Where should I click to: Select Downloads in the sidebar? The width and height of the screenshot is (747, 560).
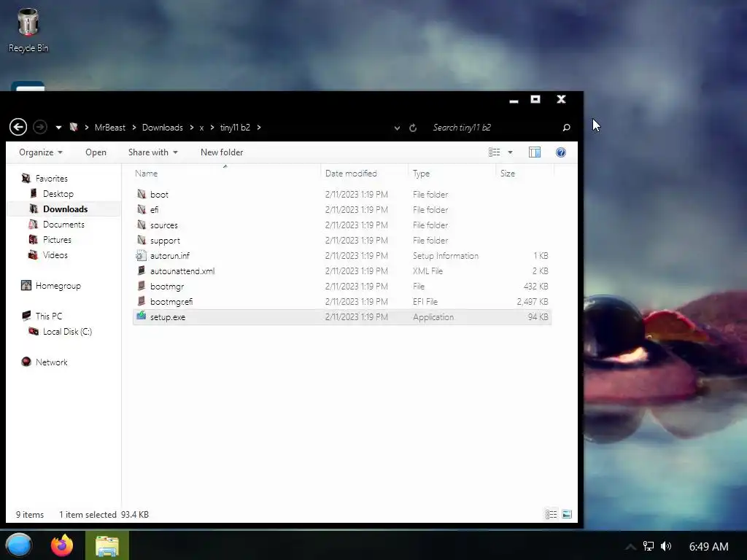point(65,209)
